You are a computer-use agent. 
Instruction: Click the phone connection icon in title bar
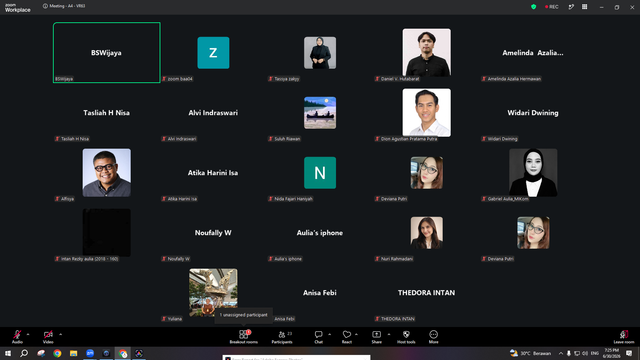(x=571, y=7)
